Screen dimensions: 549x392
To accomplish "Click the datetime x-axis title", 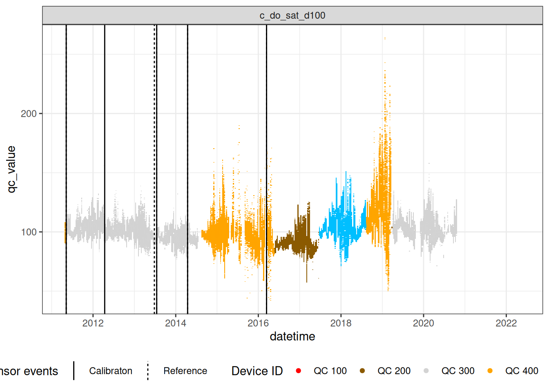I will [x=292, y=336].
